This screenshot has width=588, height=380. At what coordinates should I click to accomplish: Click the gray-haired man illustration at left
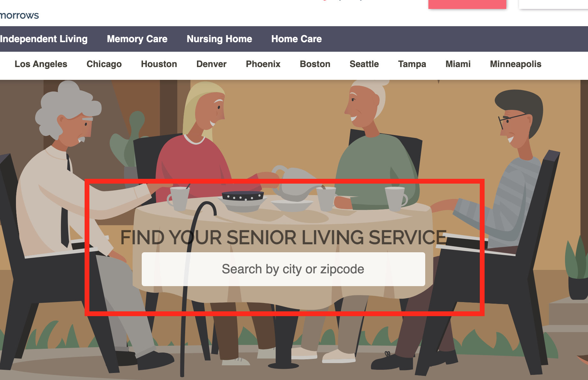click(x=64, y=198)
